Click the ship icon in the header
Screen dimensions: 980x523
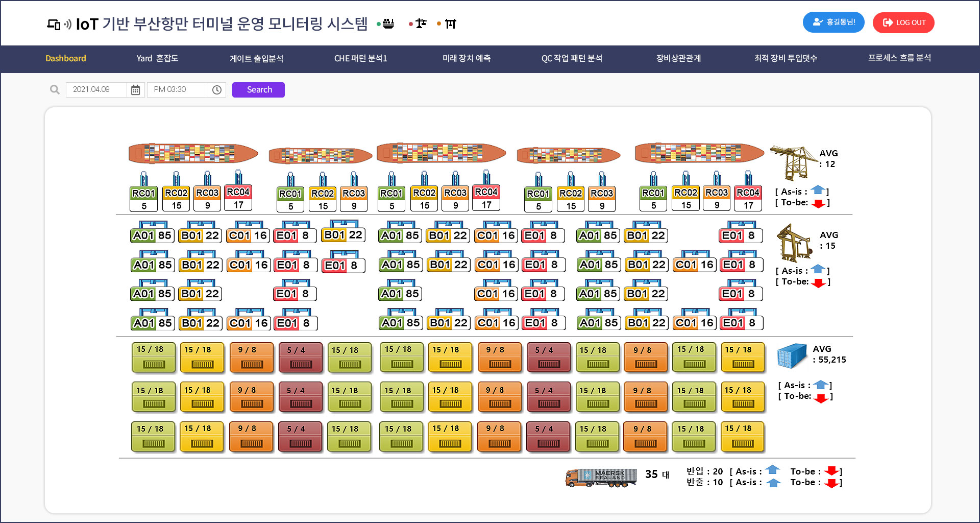coord(388,23)
